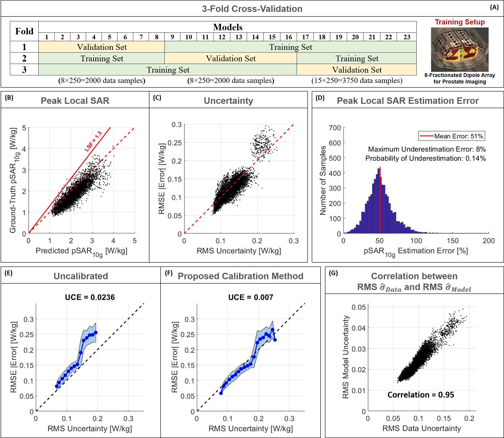Click the Maximum Underestimation Error: 8% text
This screenshot has width=504, height=438.
click(x=427, y=149)
